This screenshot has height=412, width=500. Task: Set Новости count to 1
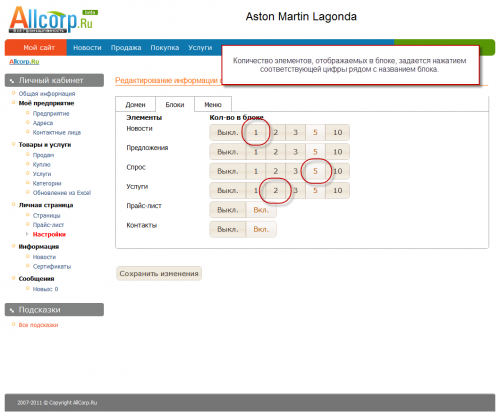(256, 133)
